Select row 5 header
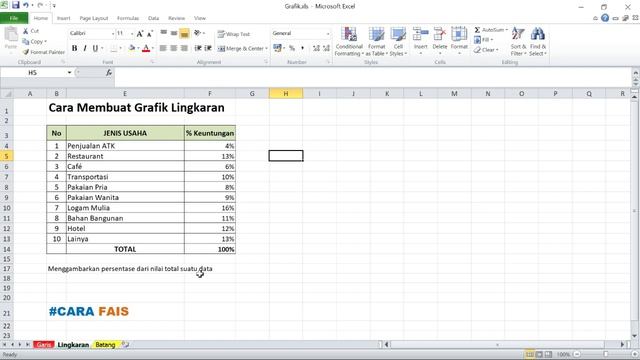 [7, 156]
